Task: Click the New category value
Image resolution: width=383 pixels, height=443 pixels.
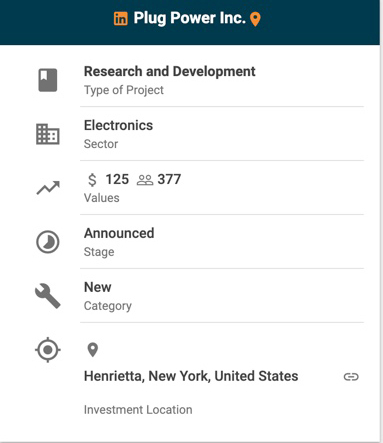Action: [98, 287]
